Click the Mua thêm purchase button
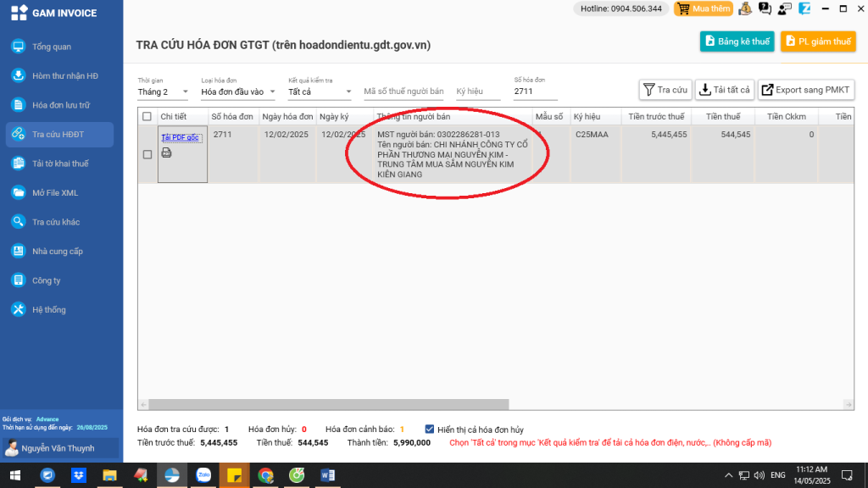 point(704,8)
